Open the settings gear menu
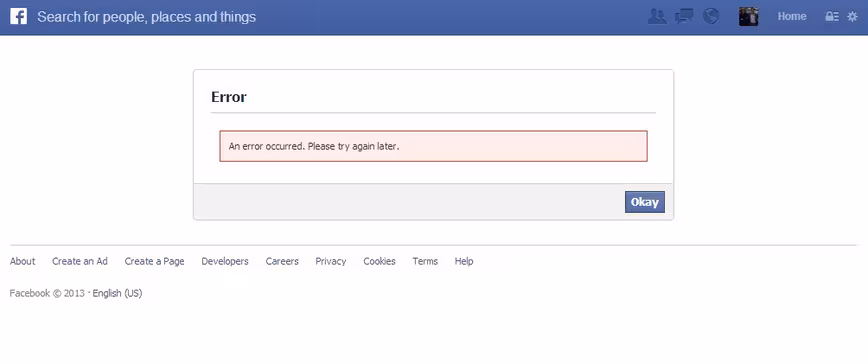This screenshot has height=364, width=868. coord(852,17)
